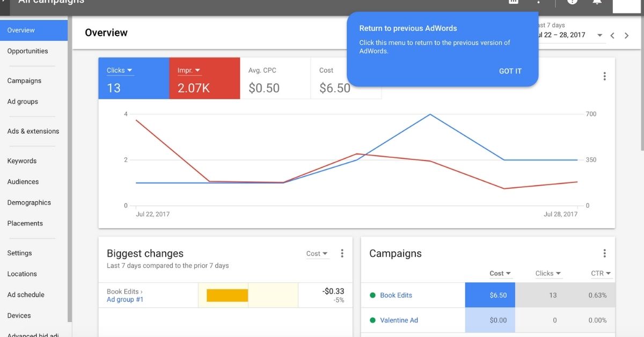Viewport: 644px width, 337px height.
Task: Expand the Impr. metric dropdown
Action: (x=189, y=70)
